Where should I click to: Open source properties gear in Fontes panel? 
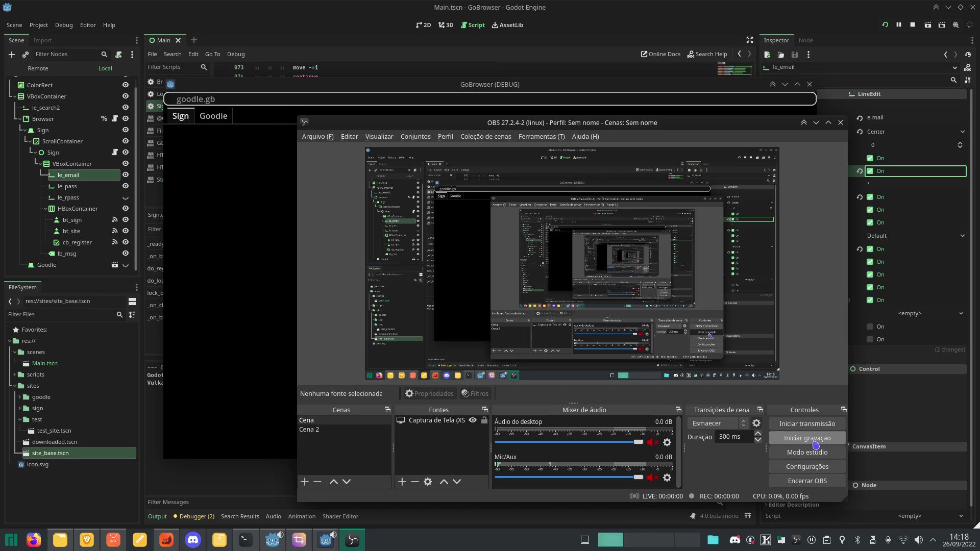(428, 482)
